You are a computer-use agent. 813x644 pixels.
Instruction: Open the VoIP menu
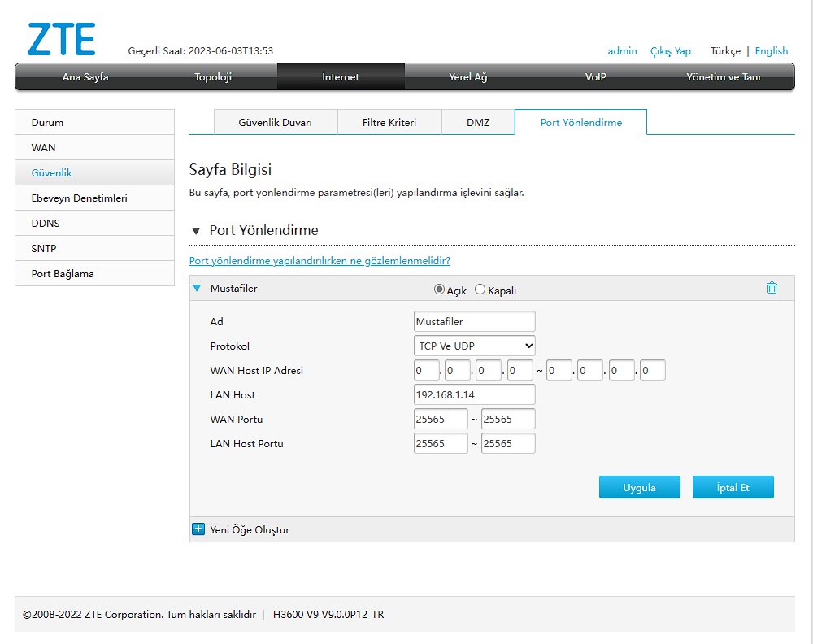596,76
